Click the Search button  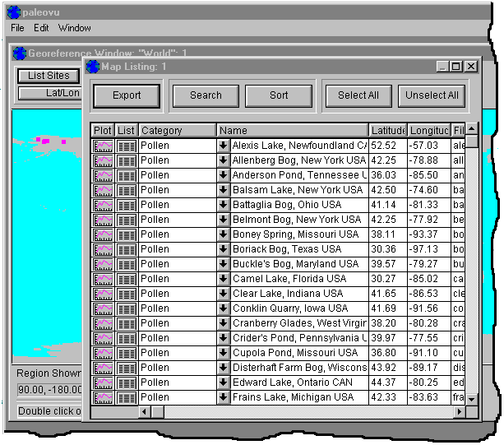click(x=206, y=95)
